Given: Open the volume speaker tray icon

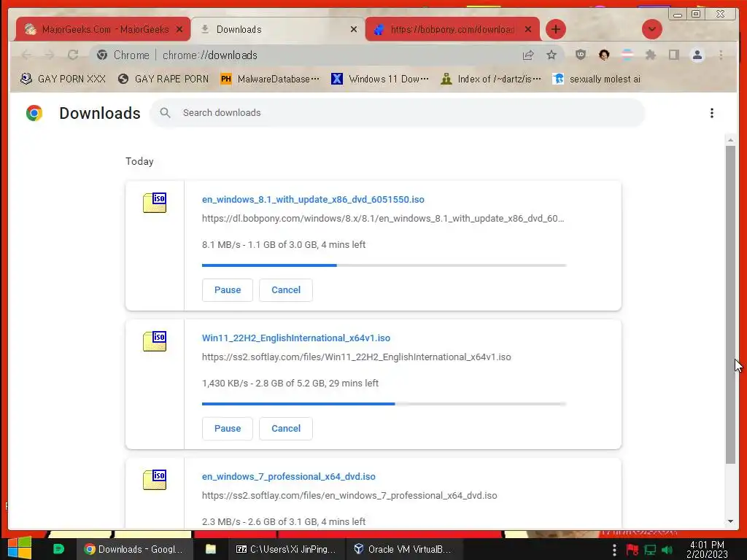Looking at the screenshot, I should pos(667,550).
